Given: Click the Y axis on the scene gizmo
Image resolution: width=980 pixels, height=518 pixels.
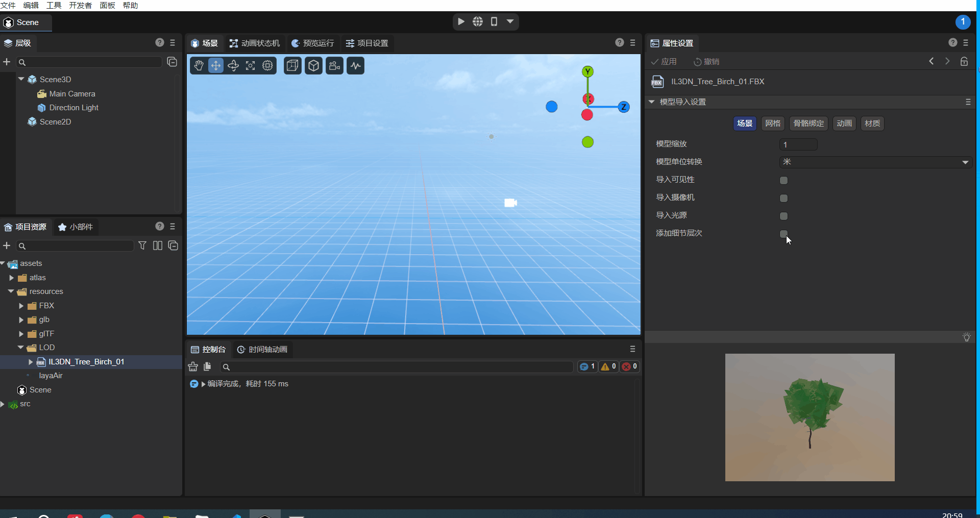Looking at the screenshot, I should (x=587, y=71).
